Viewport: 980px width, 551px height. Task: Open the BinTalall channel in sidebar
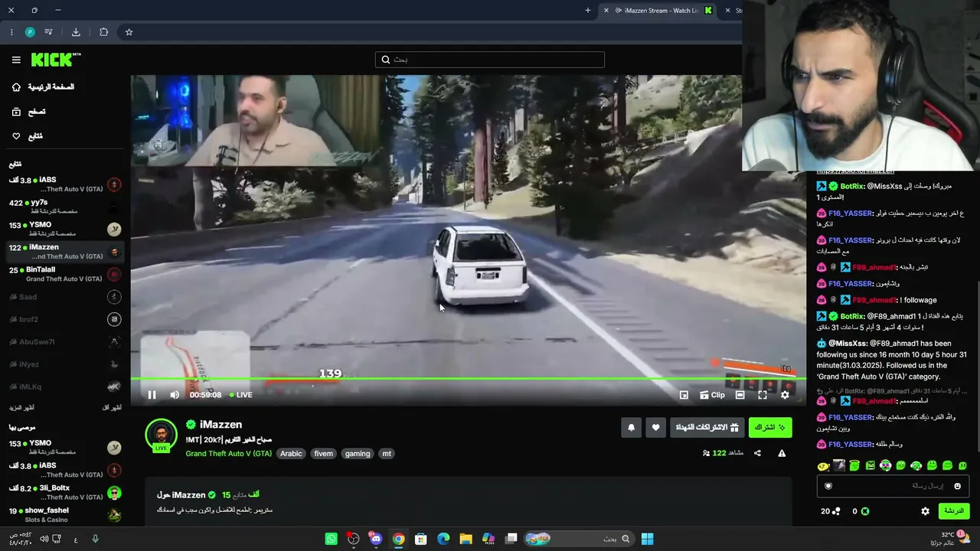pos(65,274)
